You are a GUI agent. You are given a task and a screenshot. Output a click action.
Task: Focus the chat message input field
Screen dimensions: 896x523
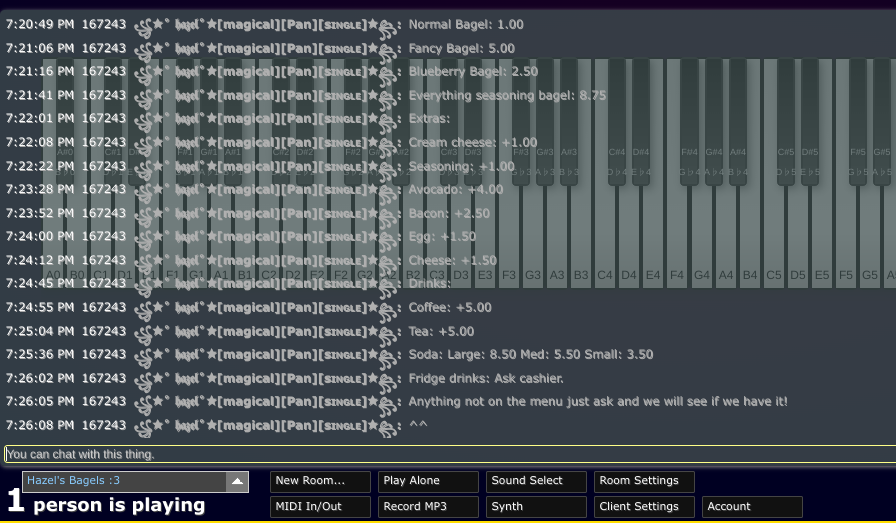point(448,454)
